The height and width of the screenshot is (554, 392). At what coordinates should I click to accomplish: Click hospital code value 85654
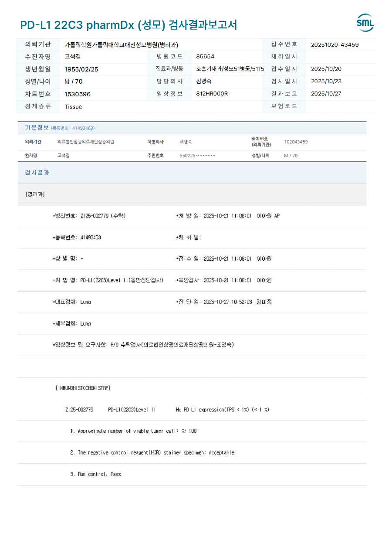[205, 57]
